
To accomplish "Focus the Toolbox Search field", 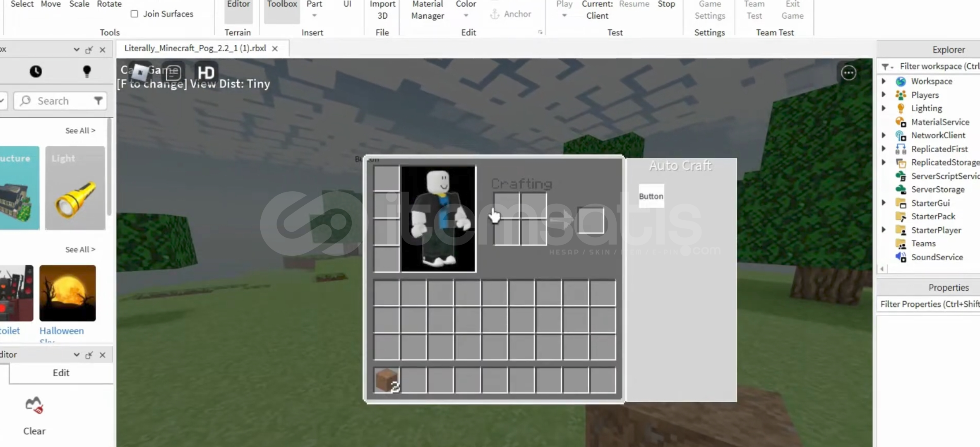I will (60, 101).
